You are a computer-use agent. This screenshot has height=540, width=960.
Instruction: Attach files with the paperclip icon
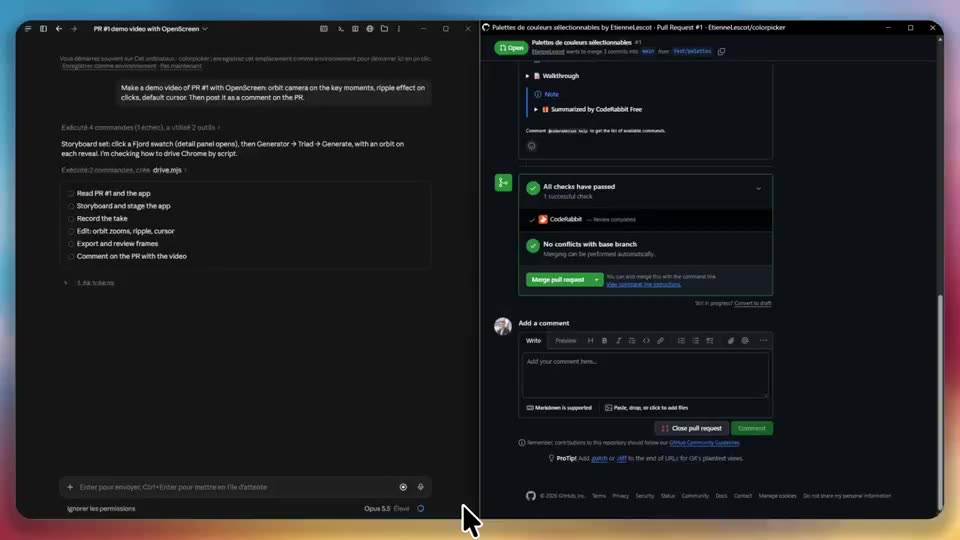point(730,340)
